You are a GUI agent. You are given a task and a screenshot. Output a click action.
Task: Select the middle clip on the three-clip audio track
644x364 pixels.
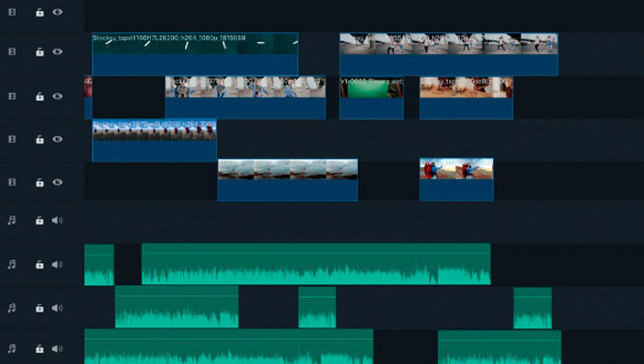point(317,307)
